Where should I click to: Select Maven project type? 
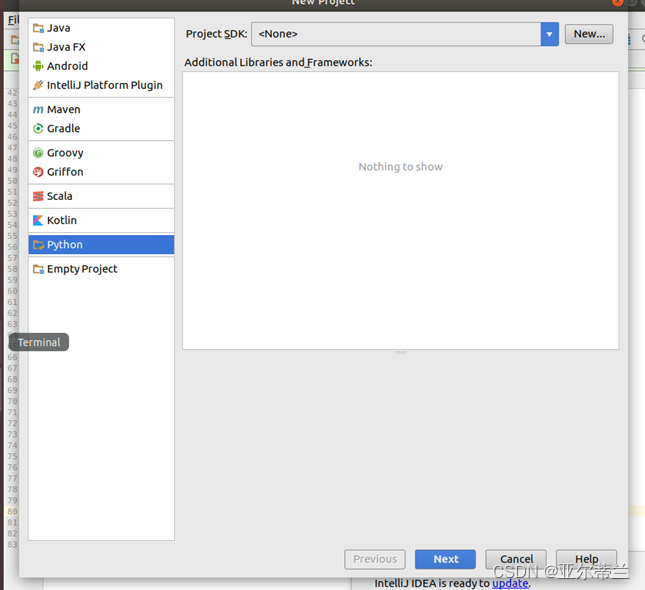click(101, 109)
